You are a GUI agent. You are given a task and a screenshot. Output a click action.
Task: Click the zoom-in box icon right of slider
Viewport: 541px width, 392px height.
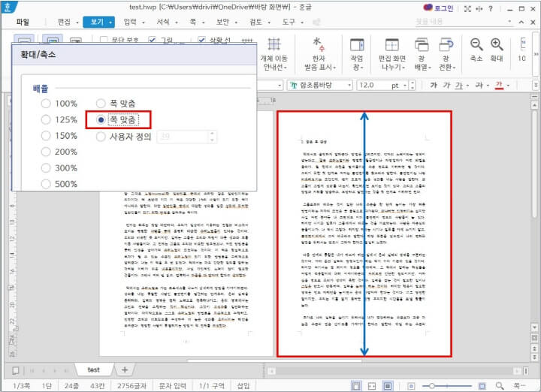coord(482,386)
